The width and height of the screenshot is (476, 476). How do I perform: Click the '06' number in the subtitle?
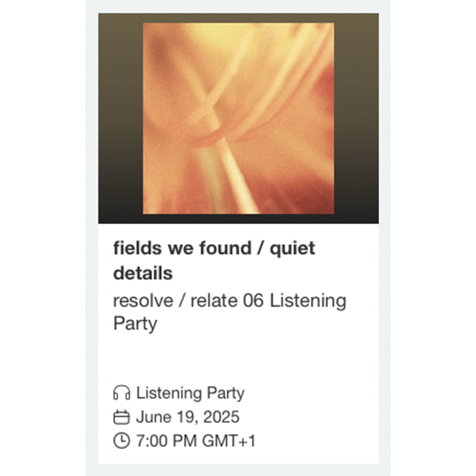point(253,301)
